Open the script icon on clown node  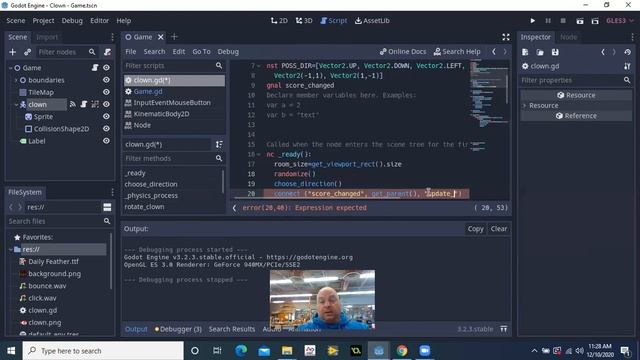84,104
